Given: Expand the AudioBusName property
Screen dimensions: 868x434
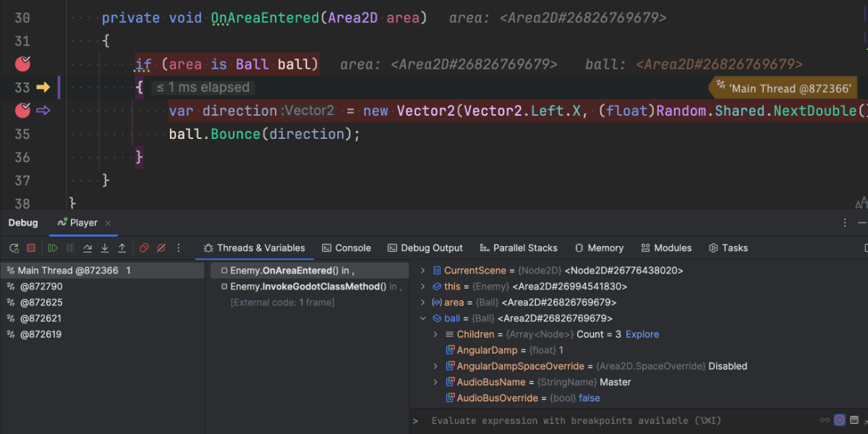Looking at the screenshot, I should (x=435, y=382).
